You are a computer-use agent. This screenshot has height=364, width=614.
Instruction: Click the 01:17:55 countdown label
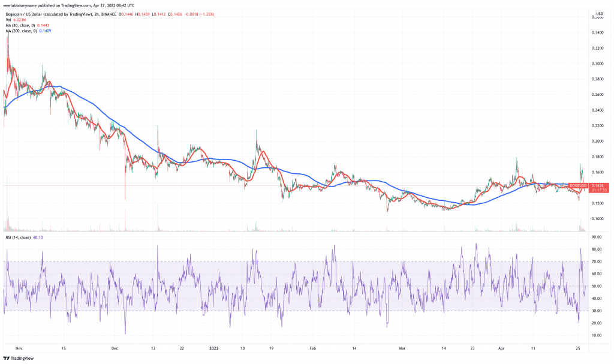point(599,190)
